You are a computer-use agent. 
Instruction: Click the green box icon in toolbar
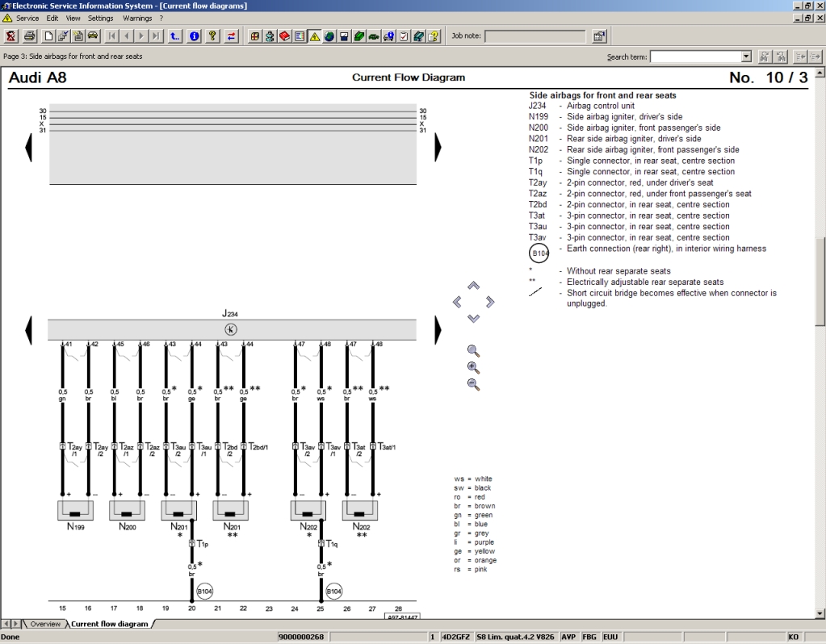(359, 36)
